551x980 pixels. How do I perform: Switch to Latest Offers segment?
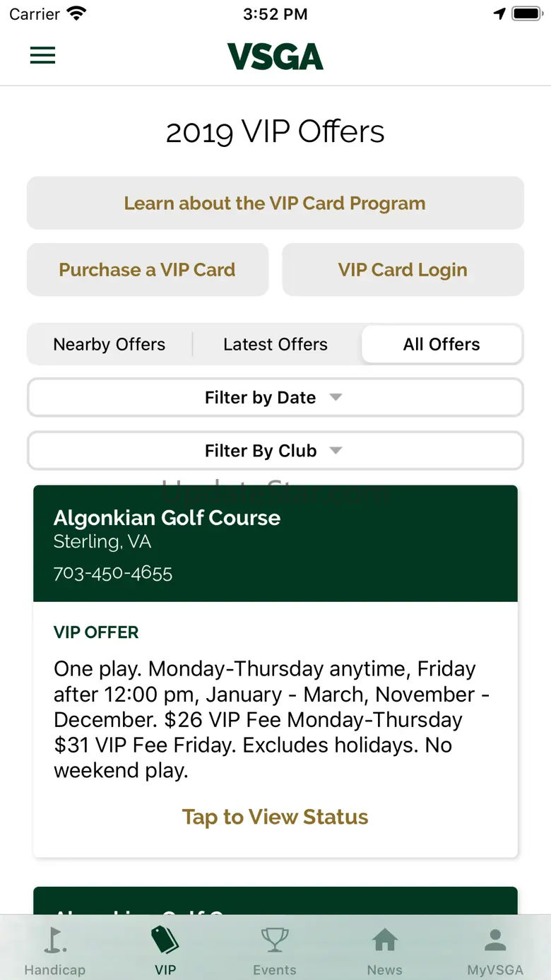[x=275, y=344]
